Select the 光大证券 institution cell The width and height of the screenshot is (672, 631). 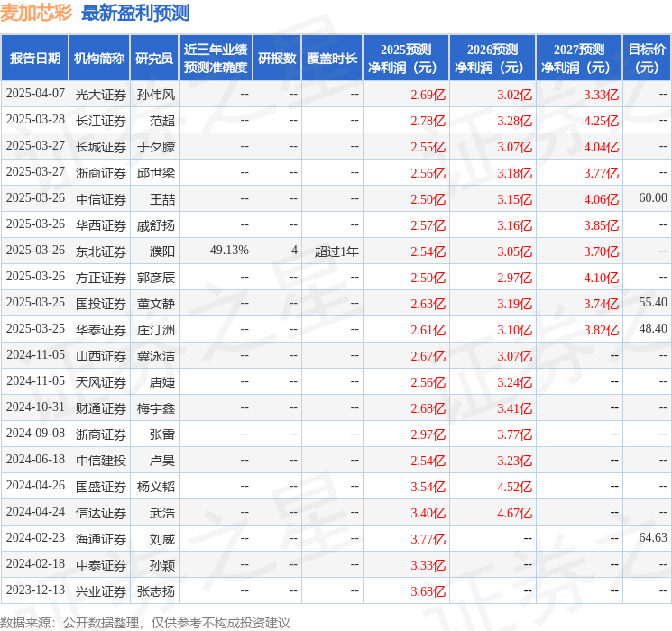pos(101,95)
